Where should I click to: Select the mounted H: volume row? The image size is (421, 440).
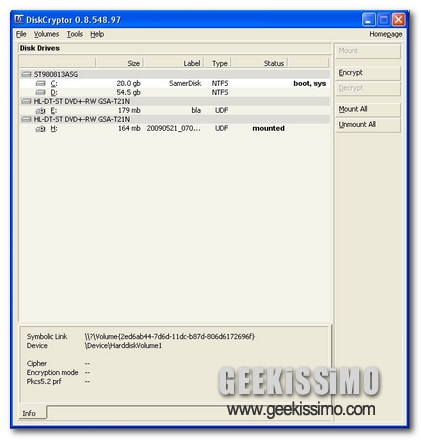[x=174, y=128]
